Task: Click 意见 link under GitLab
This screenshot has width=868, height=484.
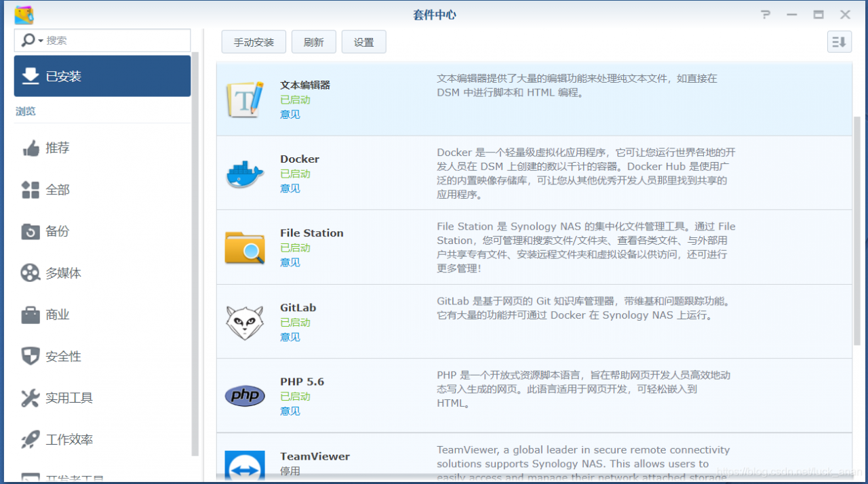Action: point(290,337)
